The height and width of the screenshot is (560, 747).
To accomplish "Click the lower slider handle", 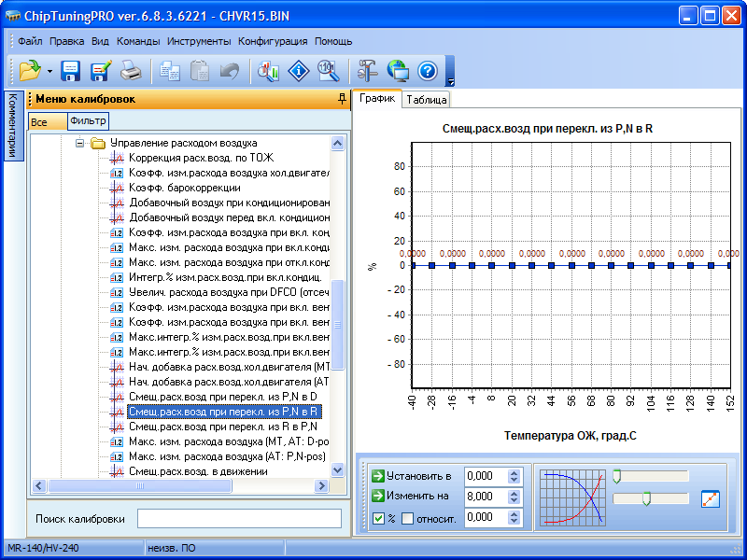I will 646,499.
